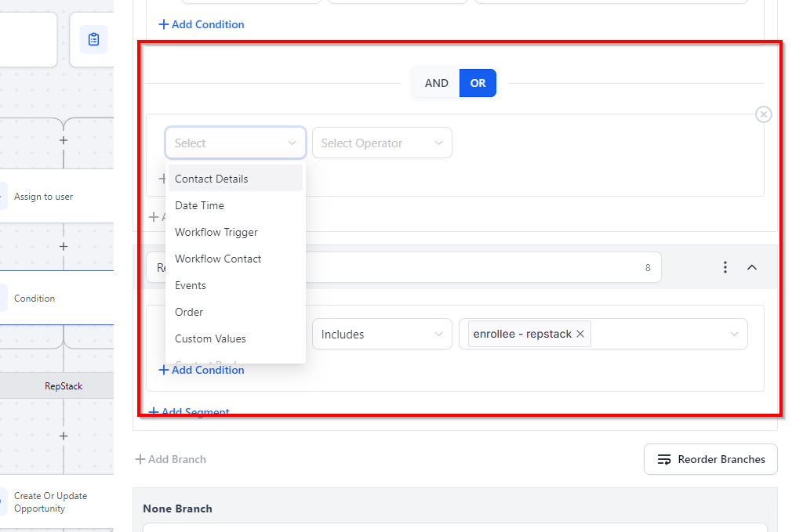
Task: Select the RepStack branch label
Action: [56, 386]
